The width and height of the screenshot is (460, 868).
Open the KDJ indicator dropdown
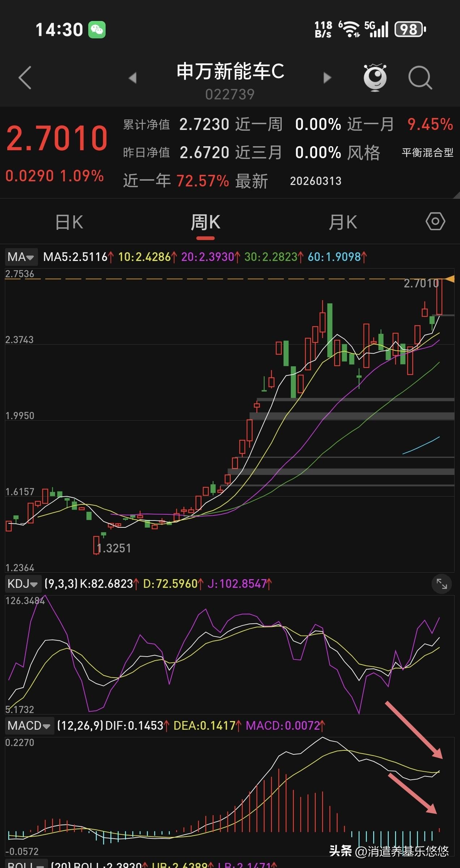coord(23,583)
